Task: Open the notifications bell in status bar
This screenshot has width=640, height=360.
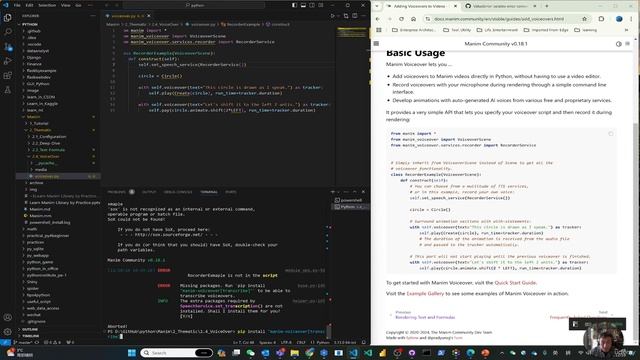Action: click(364, 342)
